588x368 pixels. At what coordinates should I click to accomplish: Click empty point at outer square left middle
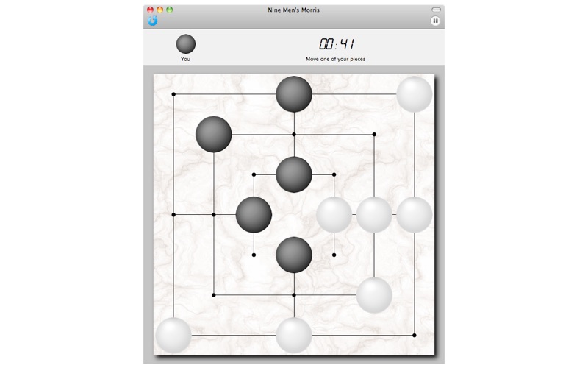click(x=173, y=215)
